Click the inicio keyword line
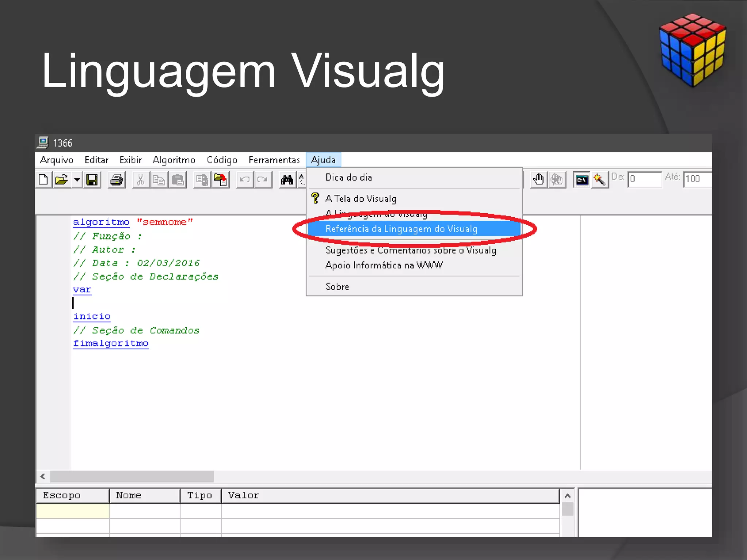Screen dimensions: 747x560 pos(92,316)
